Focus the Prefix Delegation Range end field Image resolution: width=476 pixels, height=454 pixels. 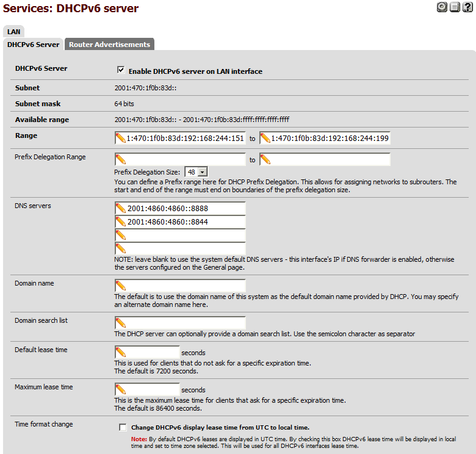point(325,160)
